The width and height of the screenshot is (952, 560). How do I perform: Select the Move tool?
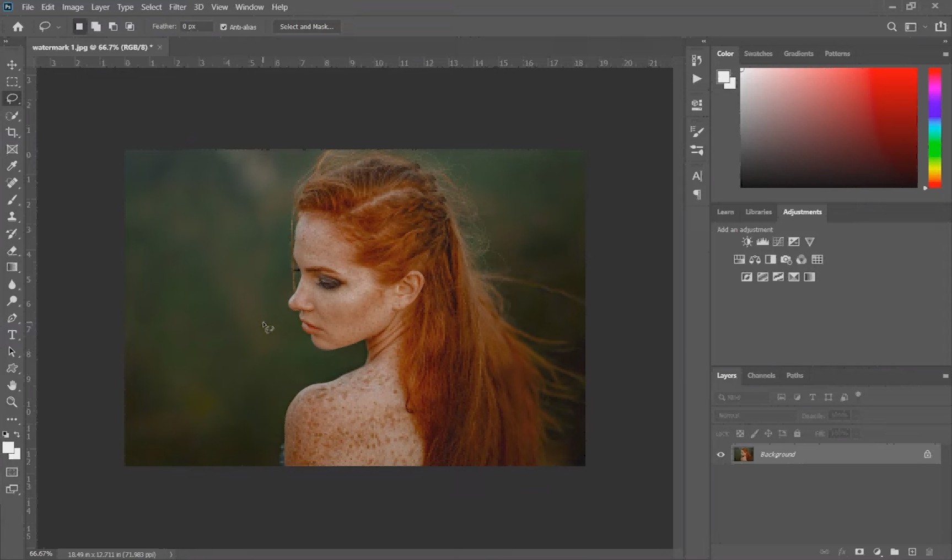(12, 64)
